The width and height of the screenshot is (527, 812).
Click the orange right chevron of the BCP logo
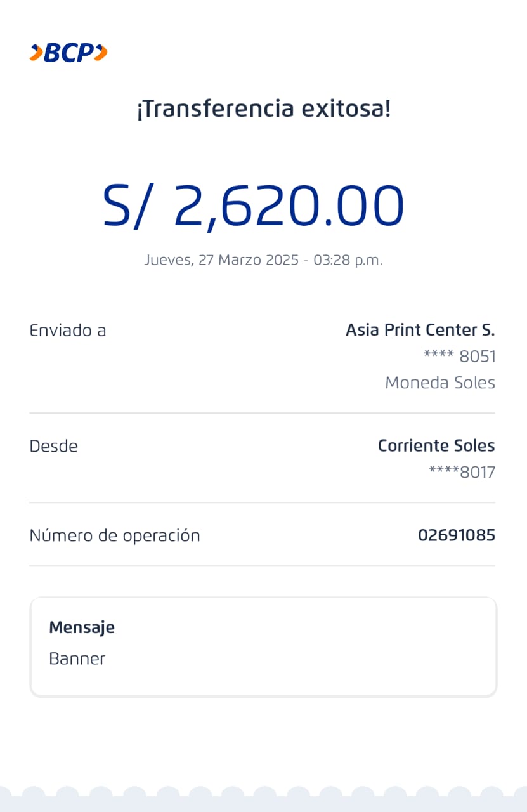tap(101, 53)
